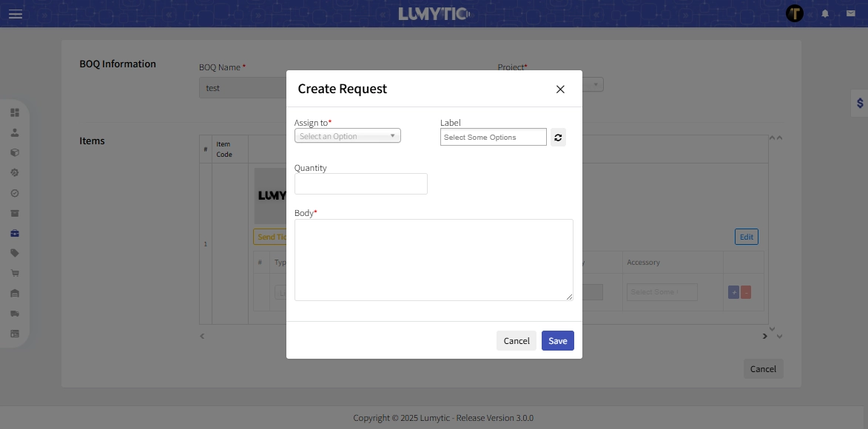Click the dollar tab on the right edge
This screenshot has width=868, height=429.
[859, 104]
